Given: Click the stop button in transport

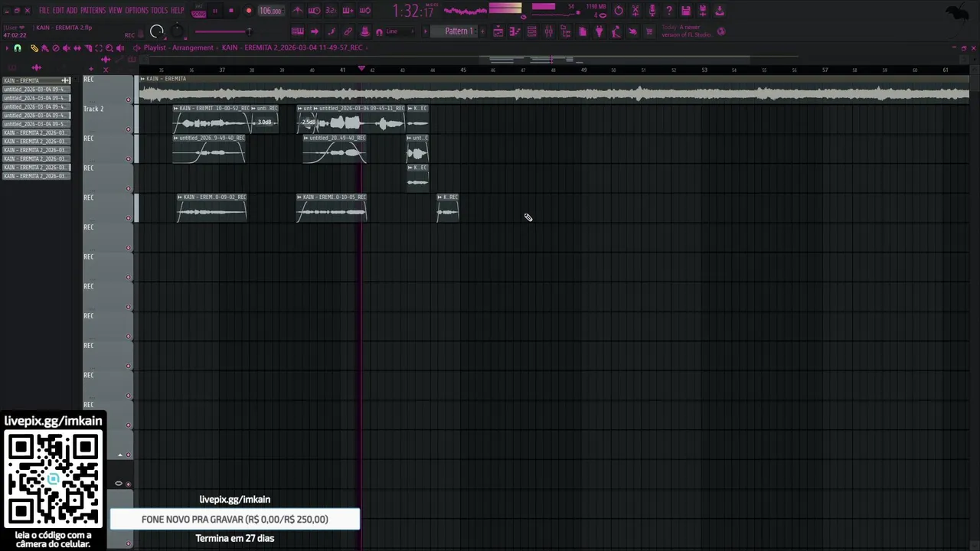Looking at the screenshot, I should [x=231, y=11].
